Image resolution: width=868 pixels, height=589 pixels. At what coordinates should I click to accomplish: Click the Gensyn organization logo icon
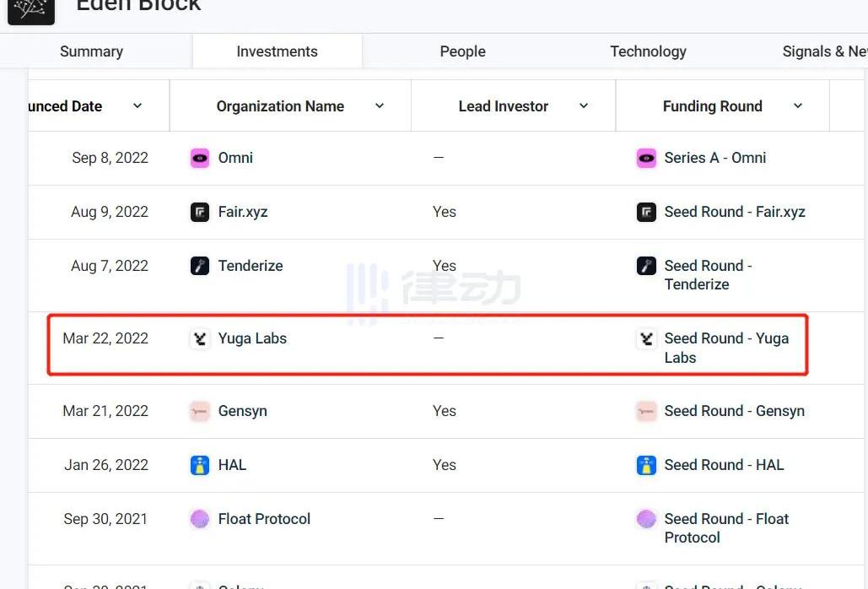[x=200, y=411]
